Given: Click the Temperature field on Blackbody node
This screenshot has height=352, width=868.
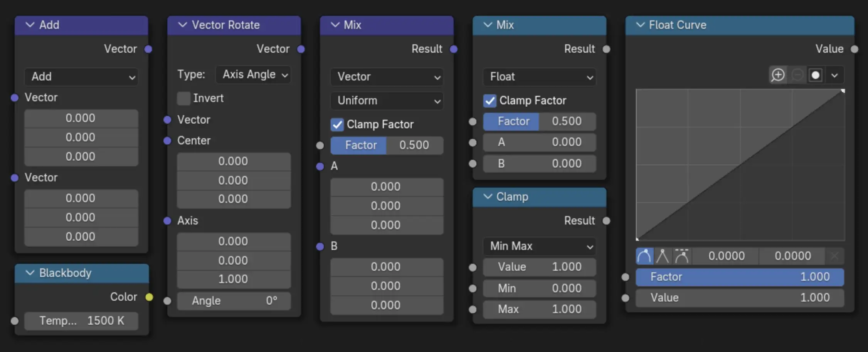Looking at the screenshot, I should [81, 321].
